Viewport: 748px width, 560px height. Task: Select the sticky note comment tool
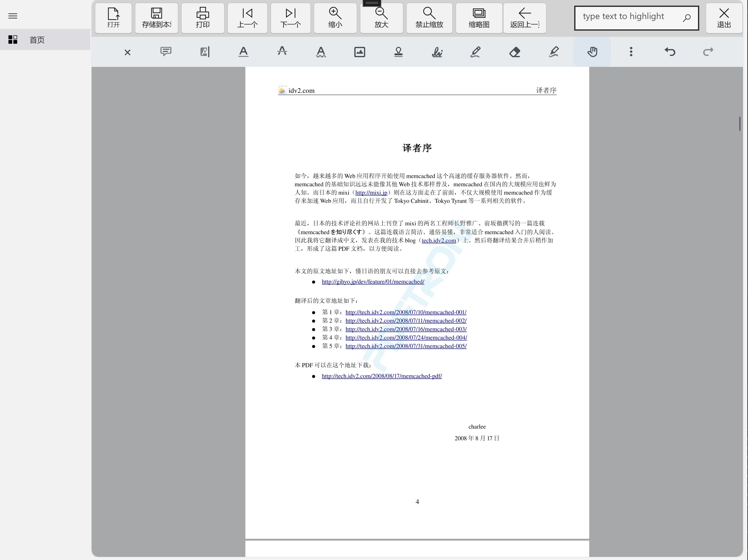click(166, 52)
